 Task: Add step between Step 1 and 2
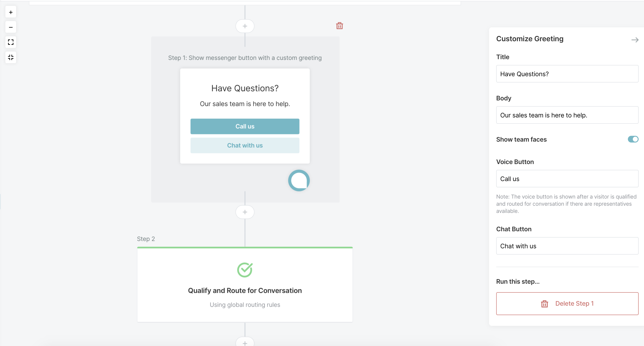pos(245,212)
